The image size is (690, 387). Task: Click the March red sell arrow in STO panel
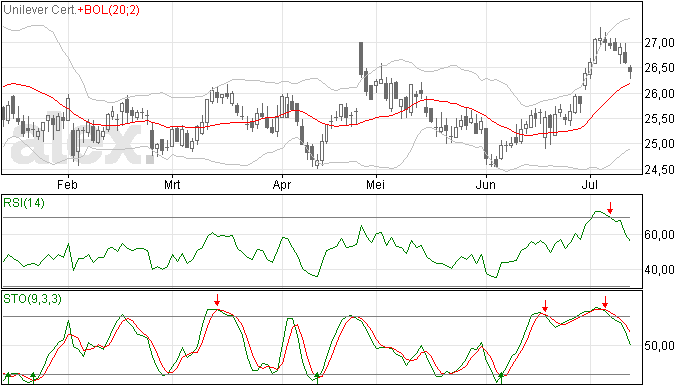click(217, 300)
